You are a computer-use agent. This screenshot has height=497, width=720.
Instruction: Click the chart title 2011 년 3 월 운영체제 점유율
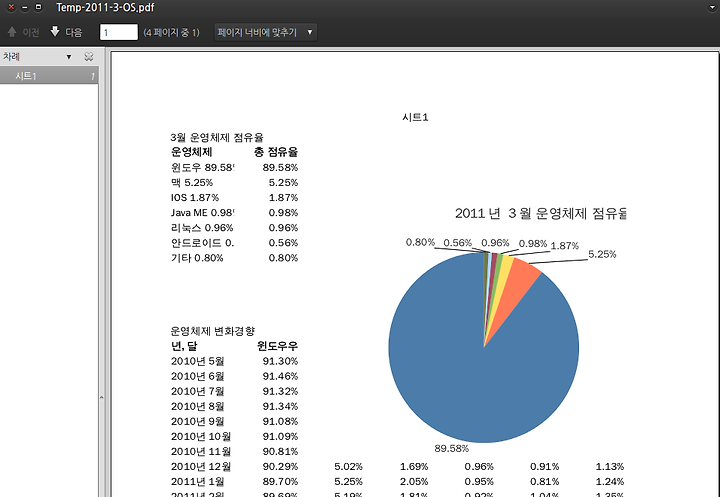coord(540,214)
